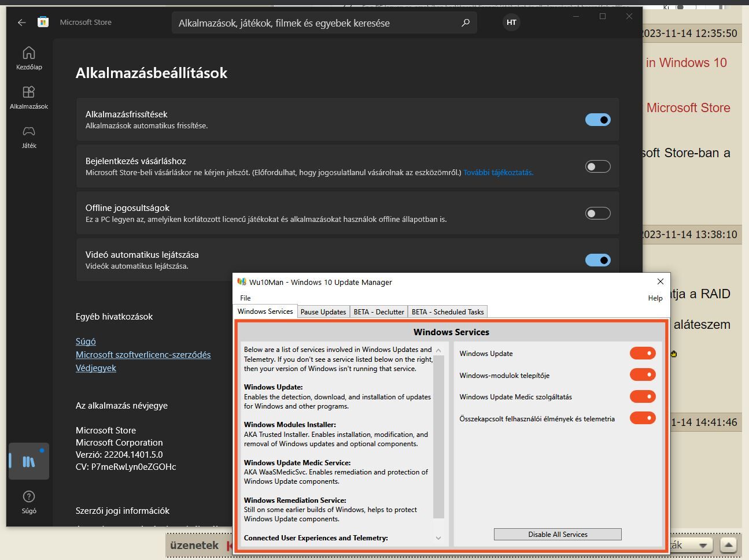Toggle Videó automatikus lejátszása switch
This screenshot has height=560, width=749.
click(598, 260)
